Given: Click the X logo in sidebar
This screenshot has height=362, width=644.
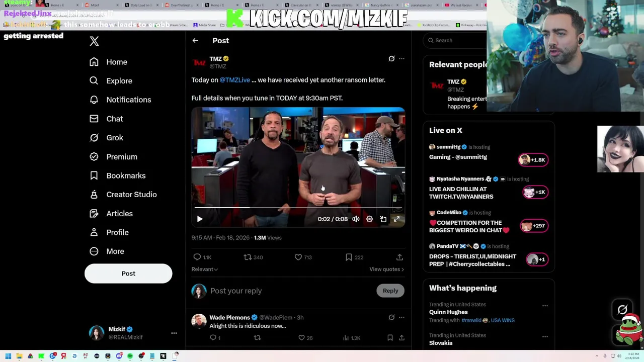Looking at the screenshot, I should point(94,41).
